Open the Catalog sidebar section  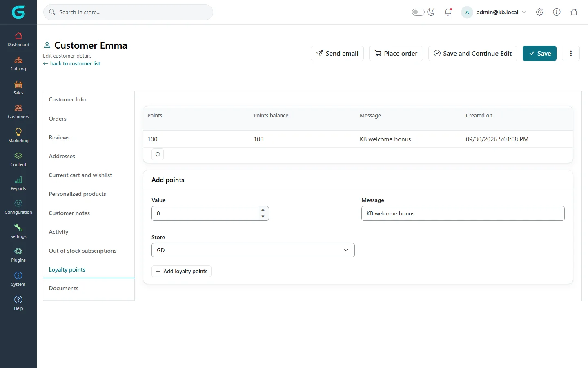(18, 64)
